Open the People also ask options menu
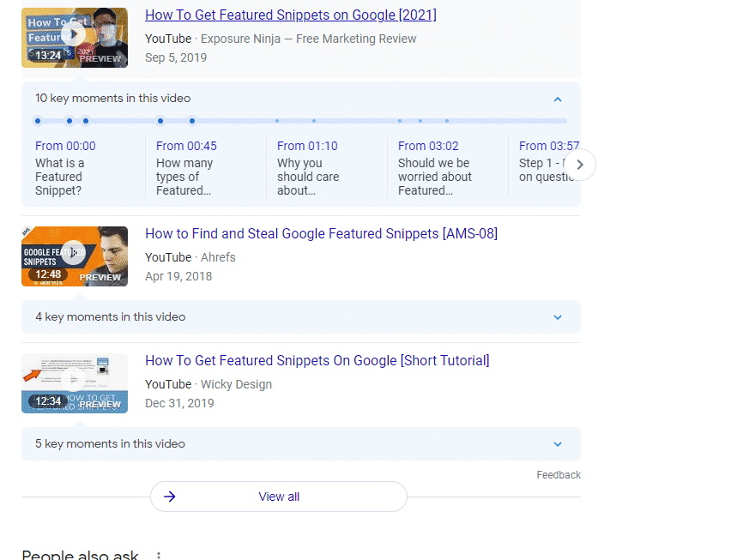Viewport: 731px width, 560px height. click(x=158, y=555)
